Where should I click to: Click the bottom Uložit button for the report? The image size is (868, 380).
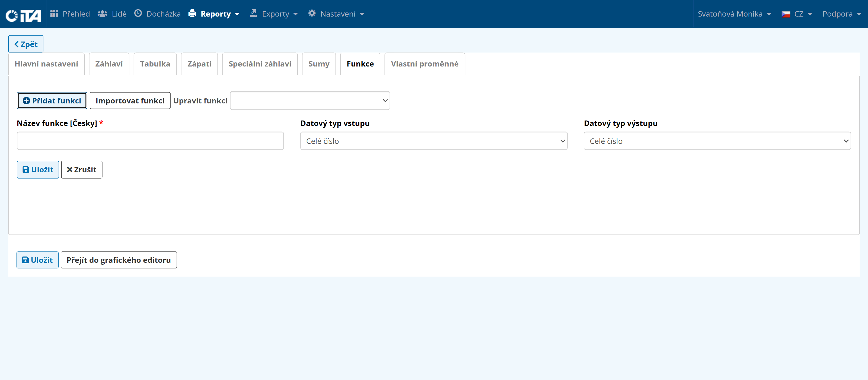pos(37,260)
